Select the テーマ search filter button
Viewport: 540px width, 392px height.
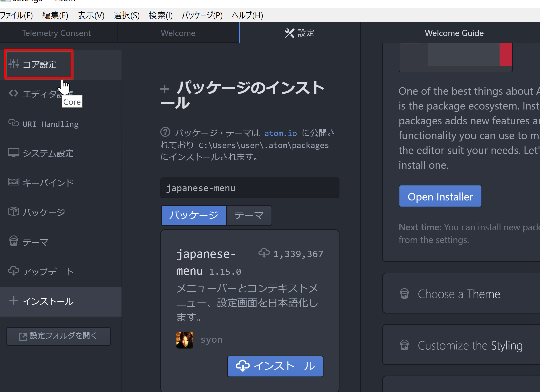pyautogui.click(x=249, y=216)
